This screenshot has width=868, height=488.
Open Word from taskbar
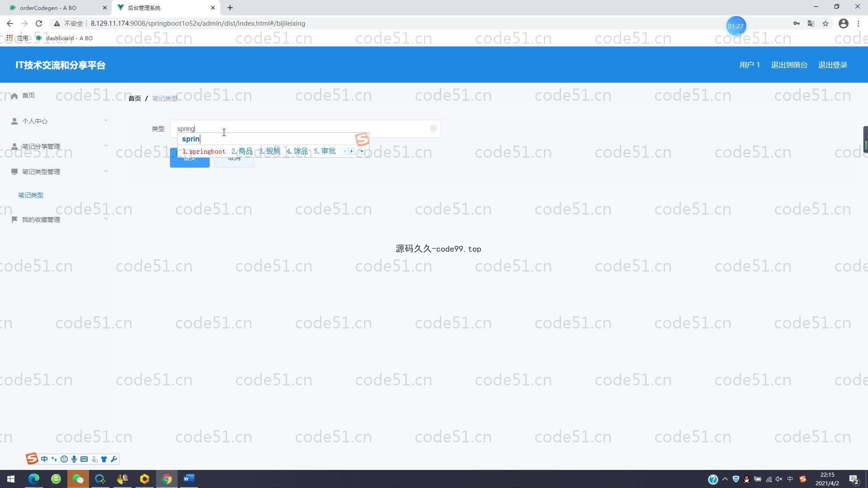189,479
